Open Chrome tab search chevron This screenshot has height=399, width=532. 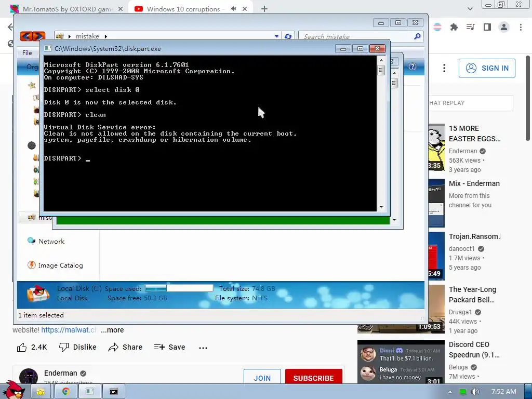470,9
